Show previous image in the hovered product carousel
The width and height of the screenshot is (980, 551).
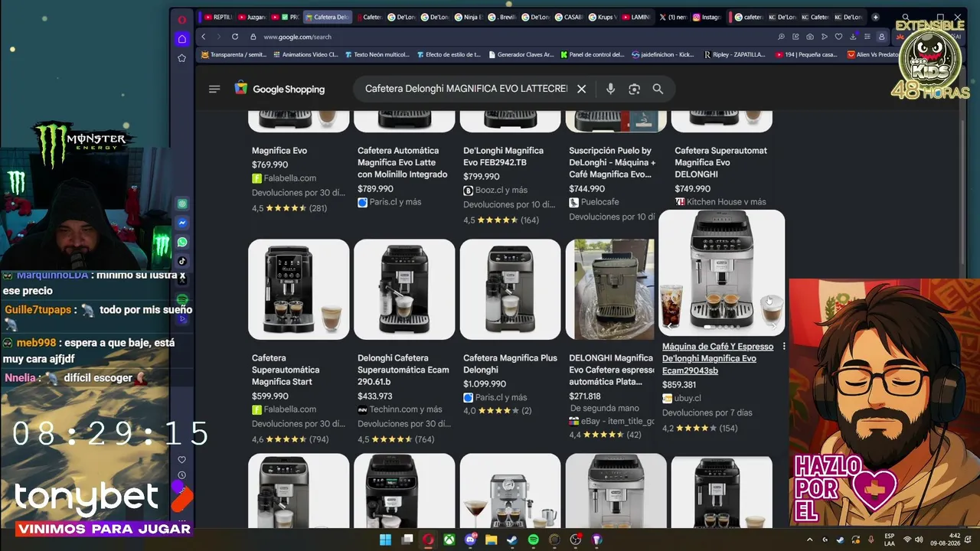click(x=671, y=326)
